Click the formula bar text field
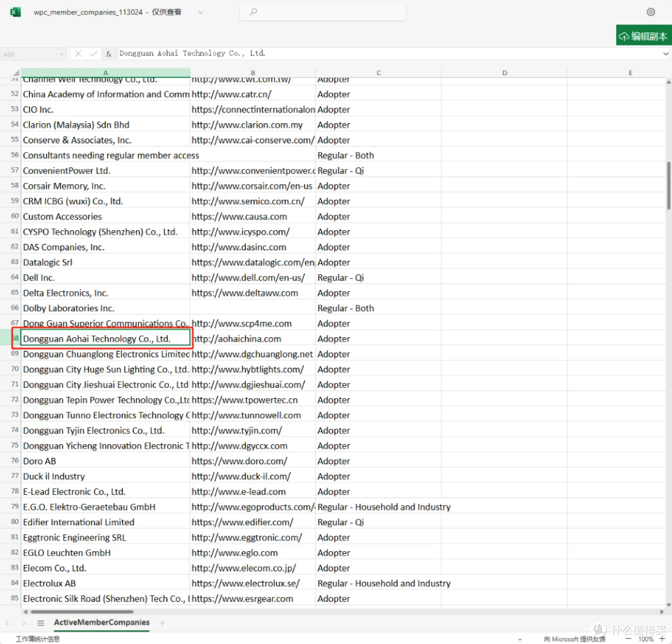The height and width of the screenshot is (644, 672). pyautogui.click(x=389, y=54)
